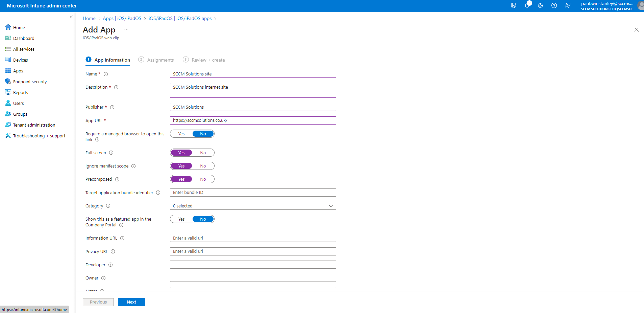Set featured app in Company Portal to Yes

click(x=181, y=219)
